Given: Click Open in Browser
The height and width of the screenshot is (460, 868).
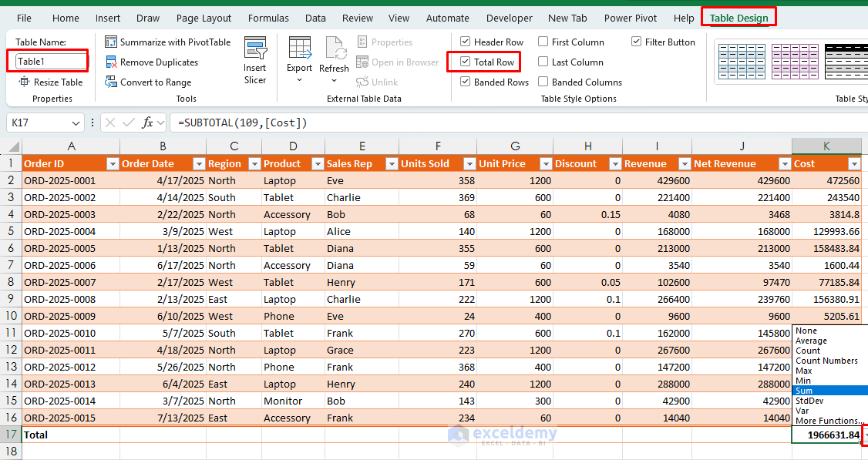Looking at the screenshot, I should 398,62.
